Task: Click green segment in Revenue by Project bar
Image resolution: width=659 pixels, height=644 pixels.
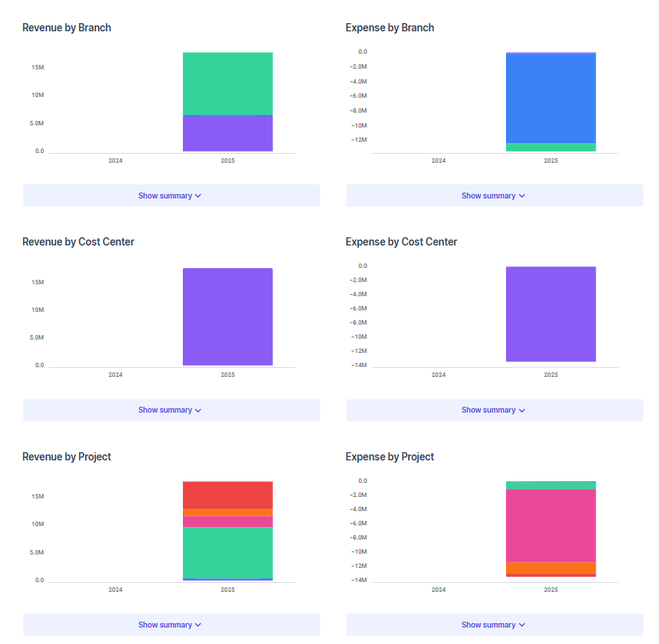Action: point(228,552)
